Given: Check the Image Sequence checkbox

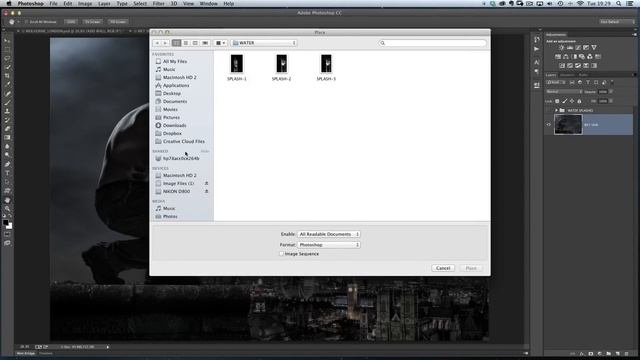Looking at the screenshot, I should [281, 254].
